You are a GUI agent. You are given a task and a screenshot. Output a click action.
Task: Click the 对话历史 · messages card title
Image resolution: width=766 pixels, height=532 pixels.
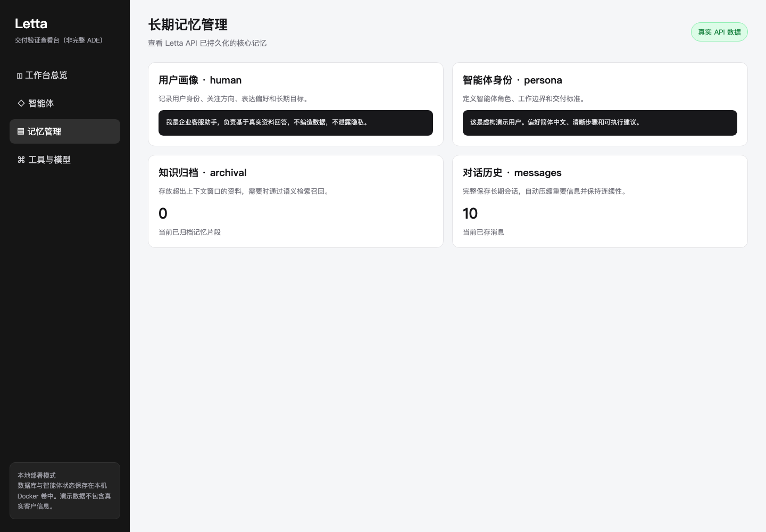(x=512, y=172)
